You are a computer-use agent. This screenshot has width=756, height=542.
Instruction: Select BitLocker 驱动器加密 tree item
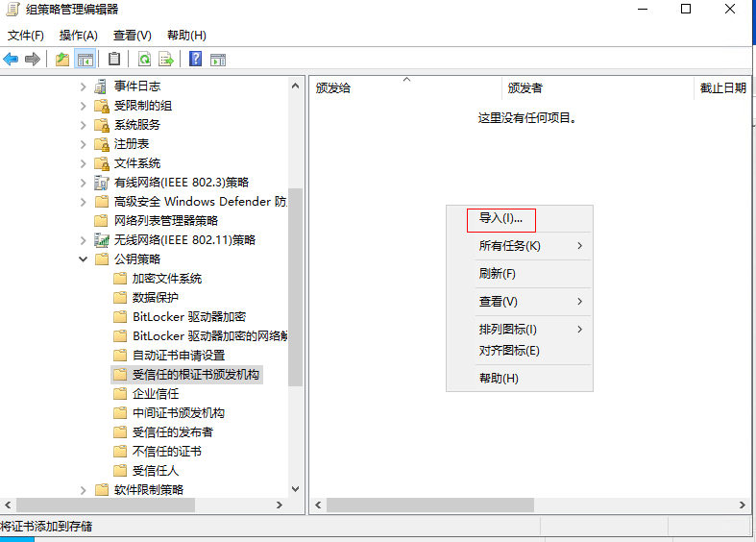click(x=189, y=317)
